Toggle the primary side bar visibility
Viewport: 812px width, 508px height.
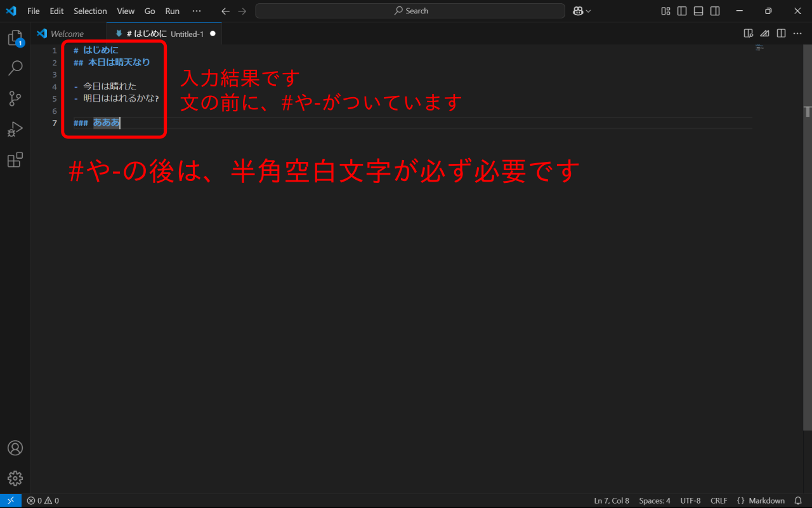(x=682, y=11)
